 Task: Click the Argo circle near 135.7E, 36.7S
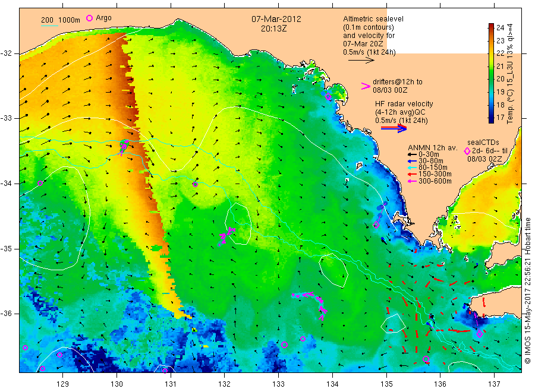[x=426, y=359]
